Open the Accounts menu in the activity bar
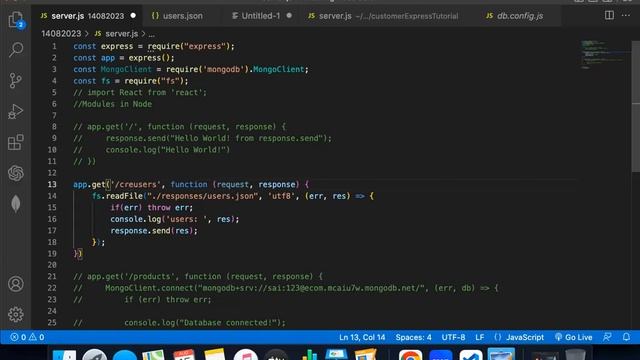The height and width of the screenshot is (360, 640). pyautogui.click(x=16, y=284)
